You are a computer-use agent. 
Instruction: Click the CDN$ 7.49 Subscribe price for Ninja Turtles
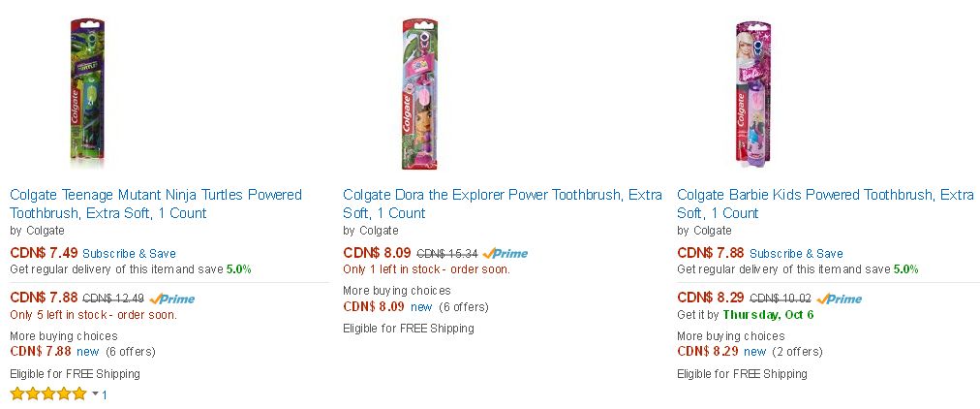coord(44,253)
